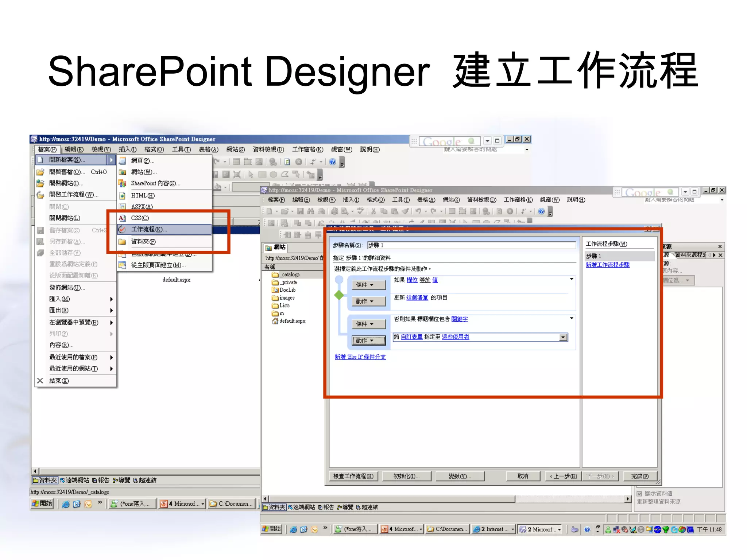
Task: Click the Redo arrow icon in right window toolbar
Action: tap(433, 211)
